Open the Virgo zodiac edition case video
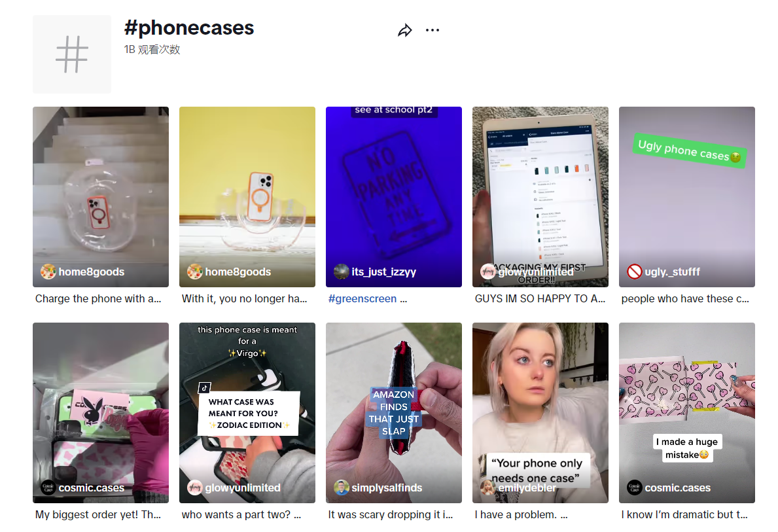778x532 pixels. [x=247, y=413]
